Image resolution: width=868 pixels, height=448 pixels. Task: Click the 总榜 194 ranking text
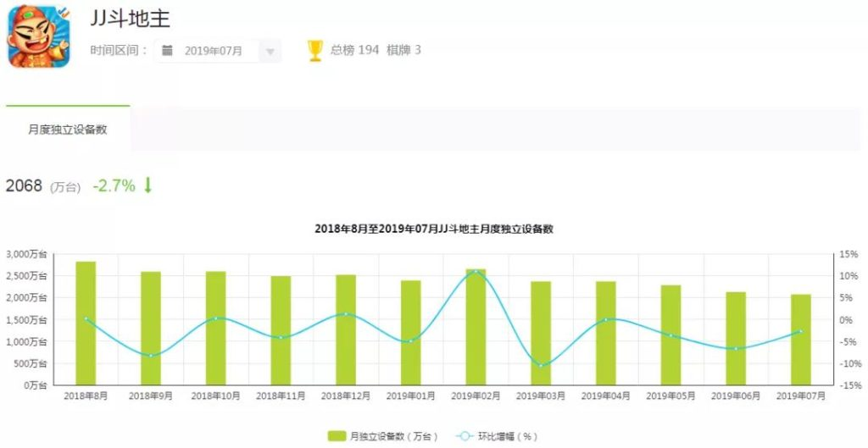[x=354, y=50]
